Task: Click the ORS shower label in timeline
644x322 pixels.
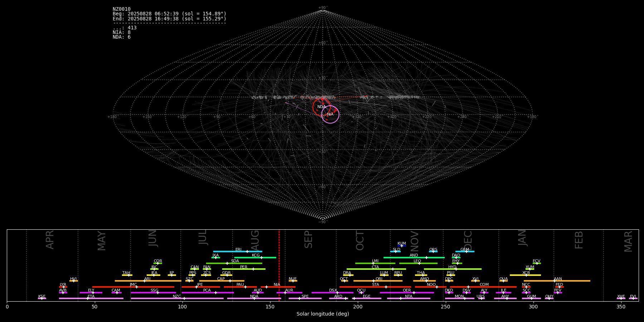Action: pos(433,250)
